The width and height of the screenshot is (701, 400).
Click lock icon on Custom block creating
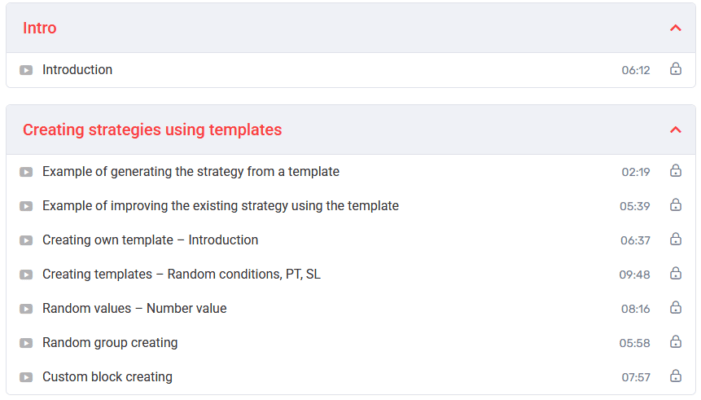point(675,377)
